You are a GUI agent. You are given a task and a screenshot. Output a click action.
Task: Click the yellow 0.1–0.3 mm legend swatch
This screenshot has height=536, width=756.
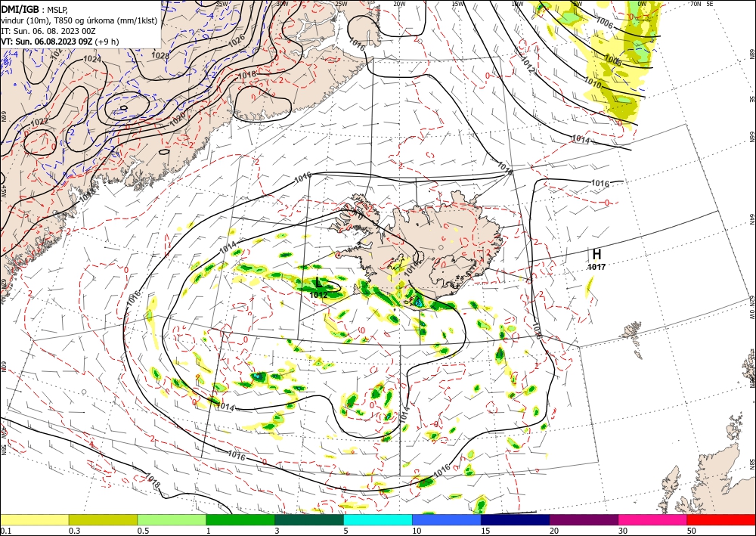coord(34,519)
